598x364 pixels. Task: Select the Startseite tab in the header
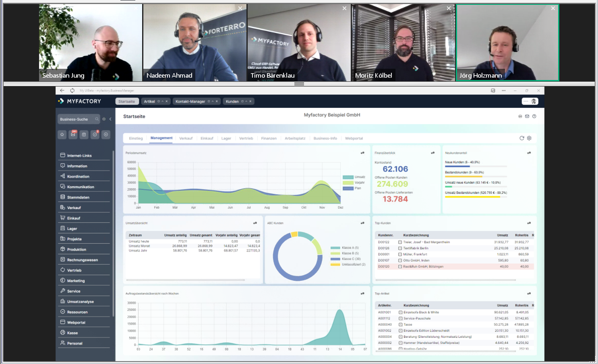pos(127,101)
